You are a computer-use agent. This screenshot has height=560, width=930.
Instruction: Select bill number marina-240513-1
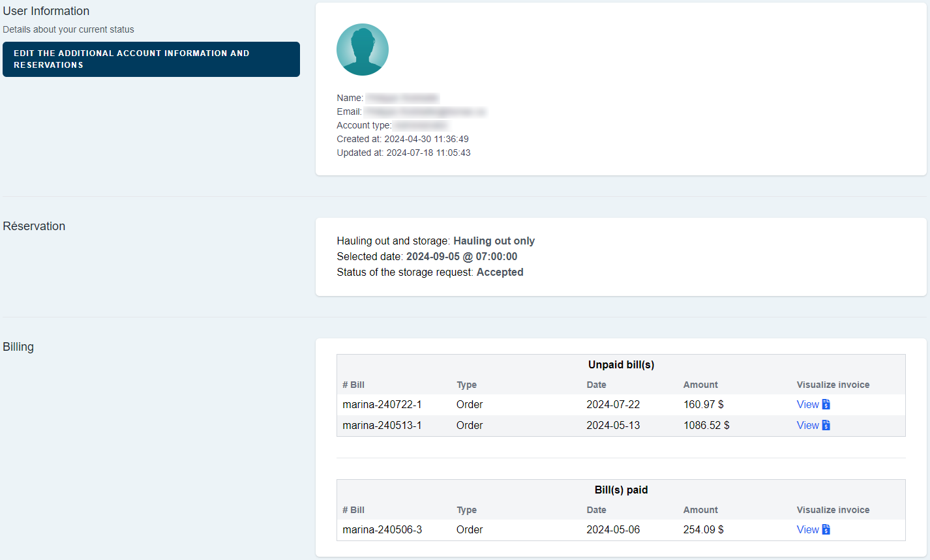click(x=382, y=425)
